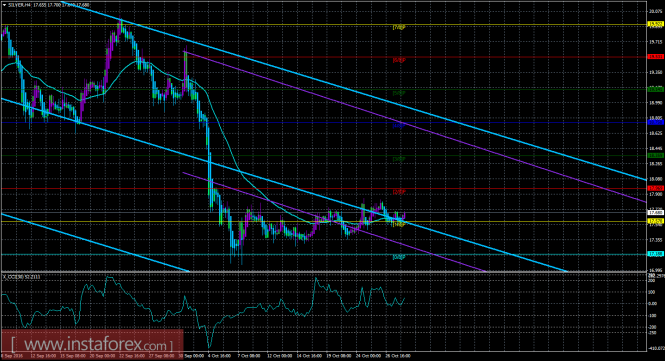The width and height of the screenshot is (665, 361).
Task: Click the blue 18.750 price level tag
Action: tap(656, 122)
